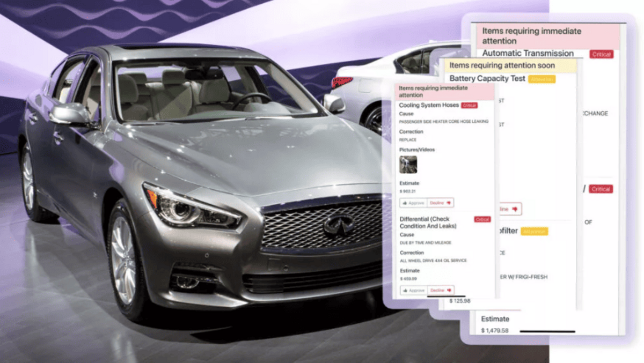Approve the Cooling System Hoses repair
The image size is (644, 363).
413,203
